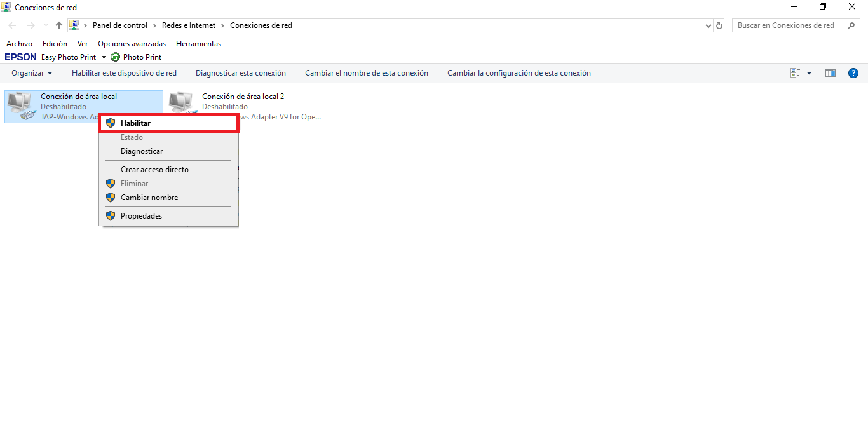Click the Photo Print green icon

115,57
